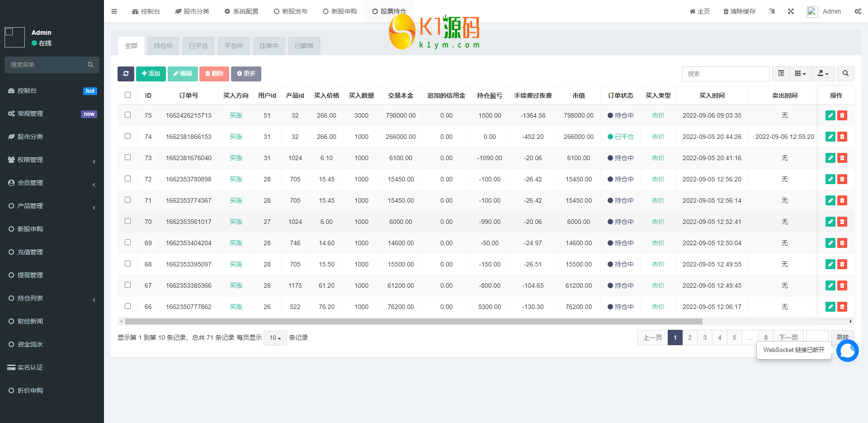Open the page size 10 dropdown
Screen dimensions: 868x423
(275, 338)
